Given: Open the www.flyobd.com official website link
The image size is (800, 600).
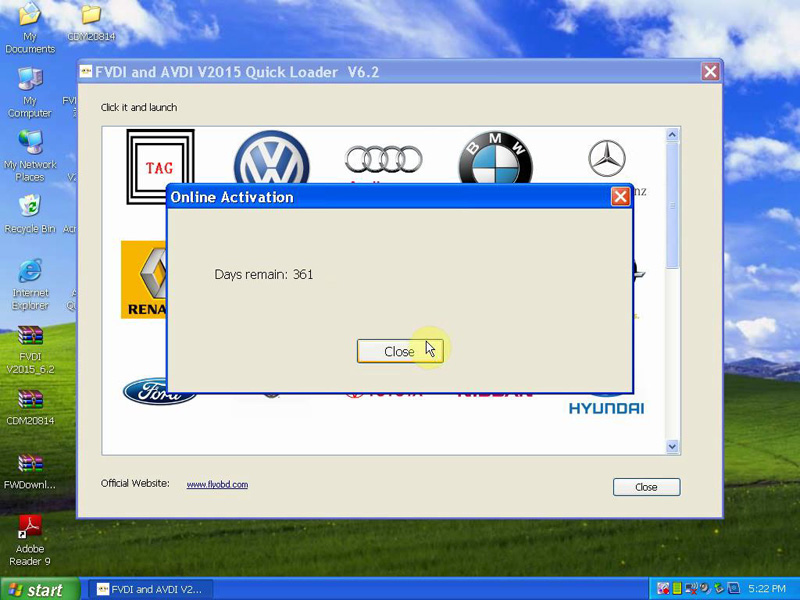Looking at the screenshot, I should coord(217,485).
